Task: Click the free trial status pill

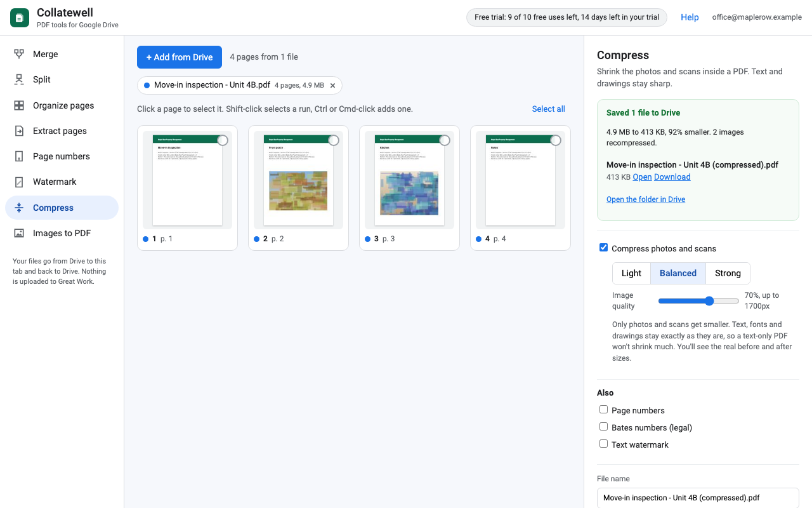Action: [x=566, y=18]
